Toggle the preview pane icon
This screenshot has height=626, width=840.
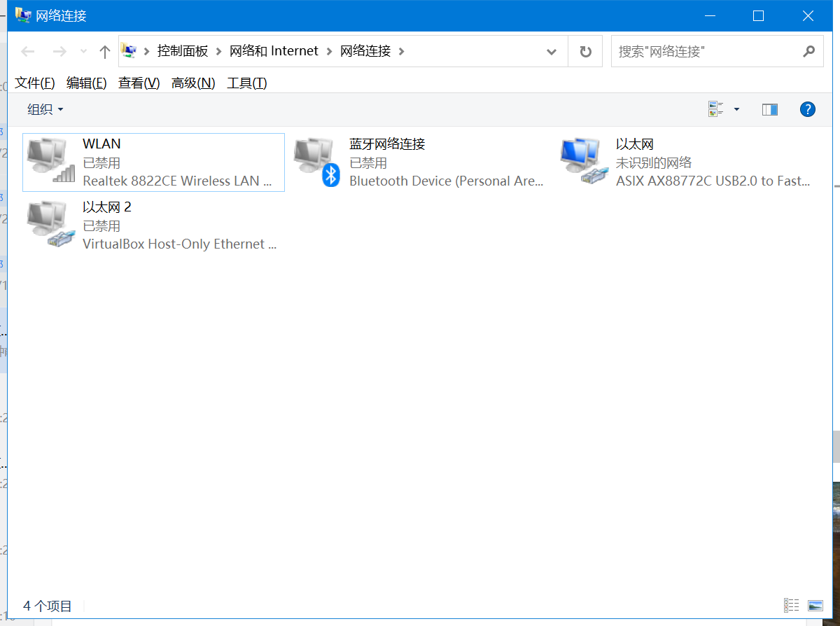point(770,109)
